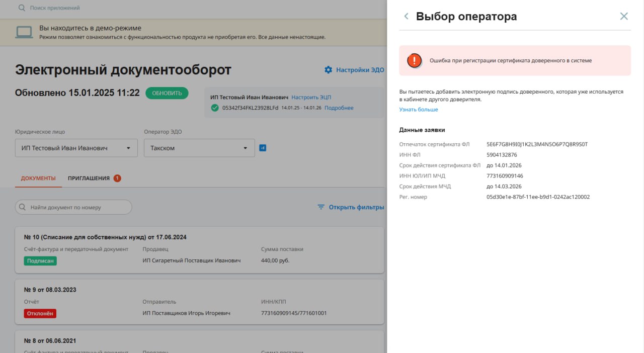Screen dimensions: 644x353
Task: Click the ИНН ФЛ value 5904132876
Action: click(x=502, y=155)
